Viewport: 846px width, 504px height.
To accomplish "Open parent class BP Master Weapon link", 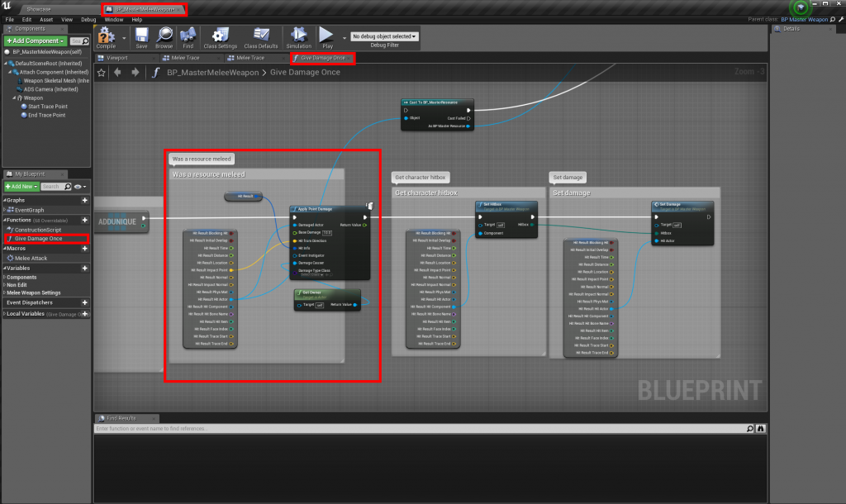I will click(804, 20).
